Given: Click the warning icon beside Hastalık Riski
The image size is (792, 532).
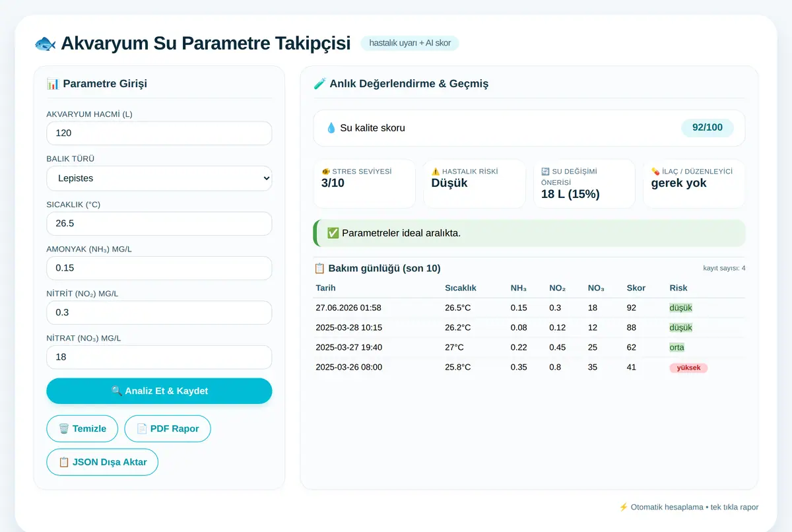Looking at the screenshot, I should 436,171.
